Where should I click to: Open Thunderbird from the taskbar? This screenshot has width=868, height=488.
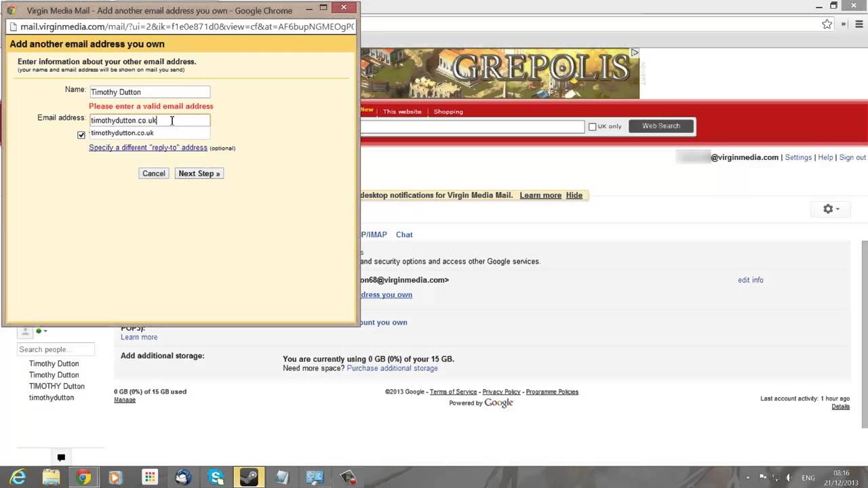click(182, 477)
